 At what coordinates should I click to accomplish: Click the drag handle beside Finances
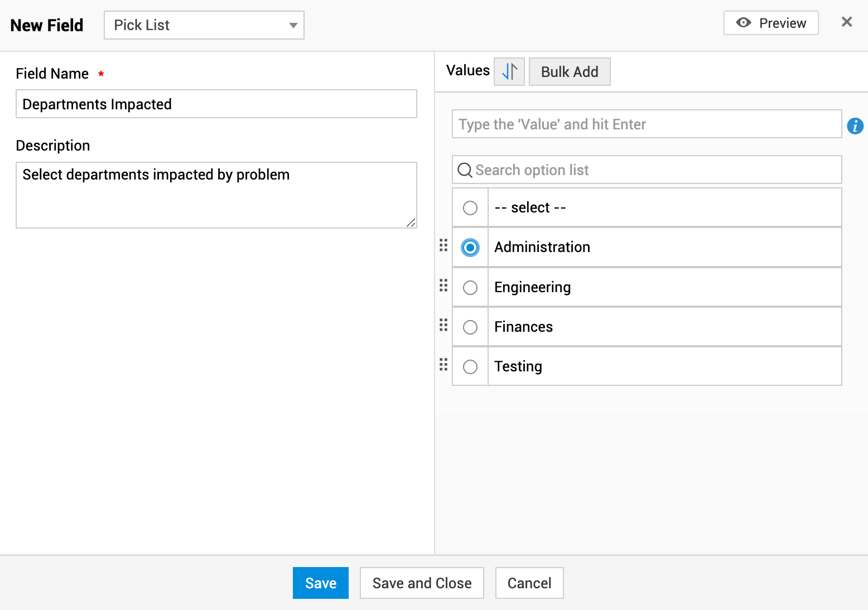(x=443, y=325)
